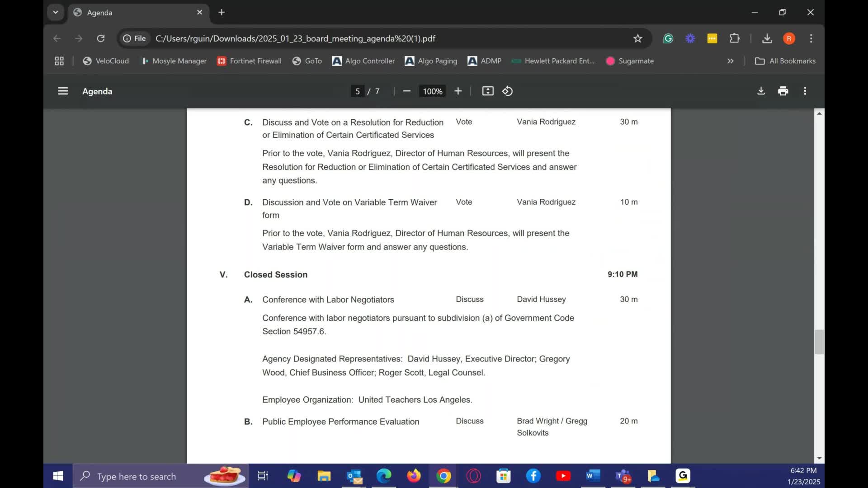
Task: Click the vertical scrollbar thumb of the PDF
Action: (819, 342)
